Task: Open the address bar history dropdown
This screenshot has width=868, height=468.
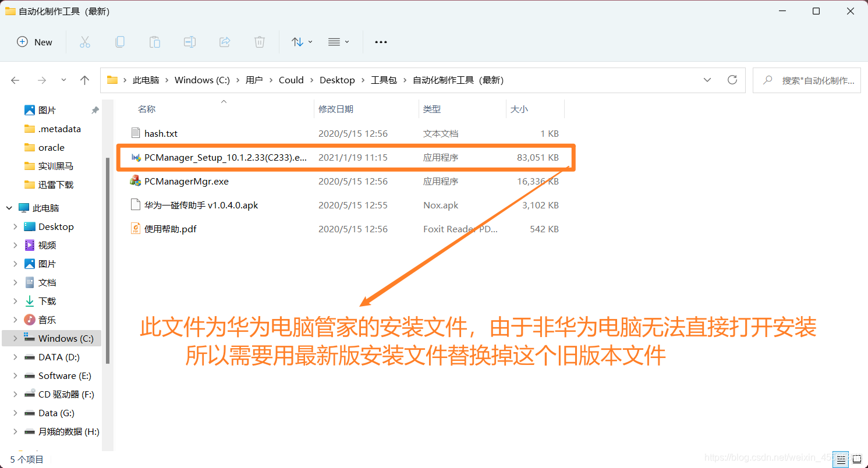Action: 707,80
